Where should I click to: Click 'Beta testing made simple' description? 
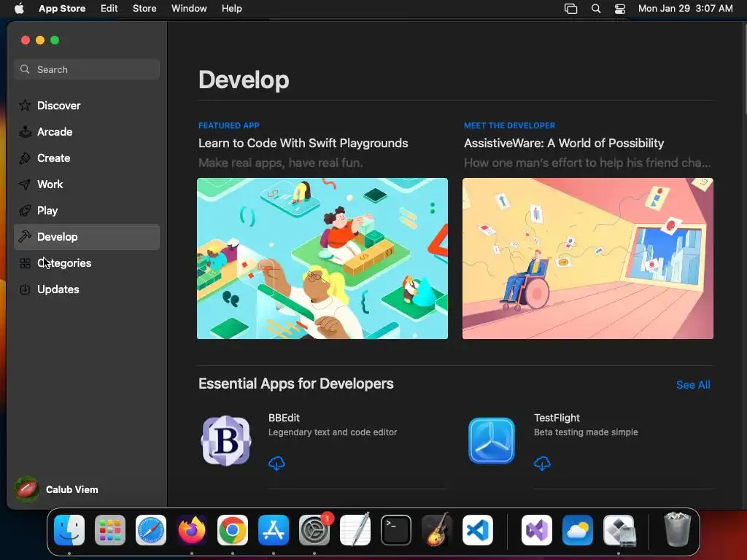click(x=586, y=432)
